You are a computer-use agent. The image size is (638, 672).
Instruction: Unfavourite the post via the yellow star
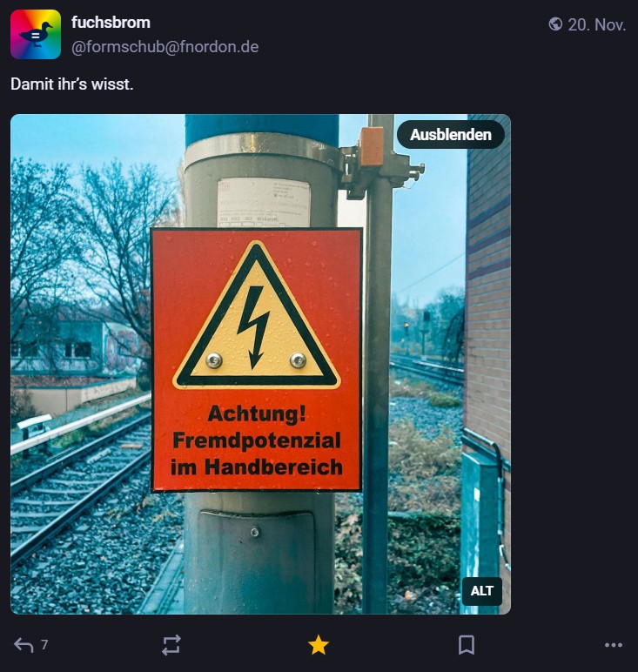pos(319,645)
